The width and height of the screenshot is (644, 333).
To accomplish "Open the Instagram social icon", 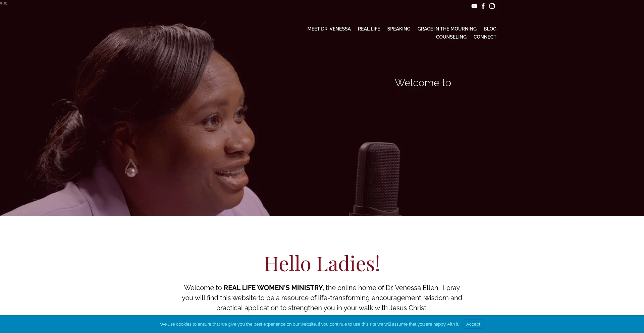I will click(x=492, y=6).
